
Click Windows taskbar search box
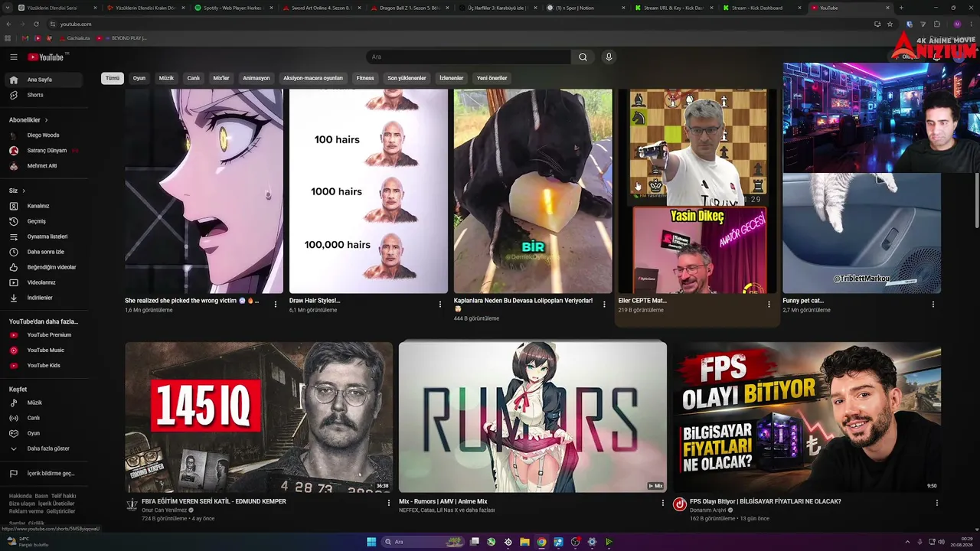click(x=423, y=542)
